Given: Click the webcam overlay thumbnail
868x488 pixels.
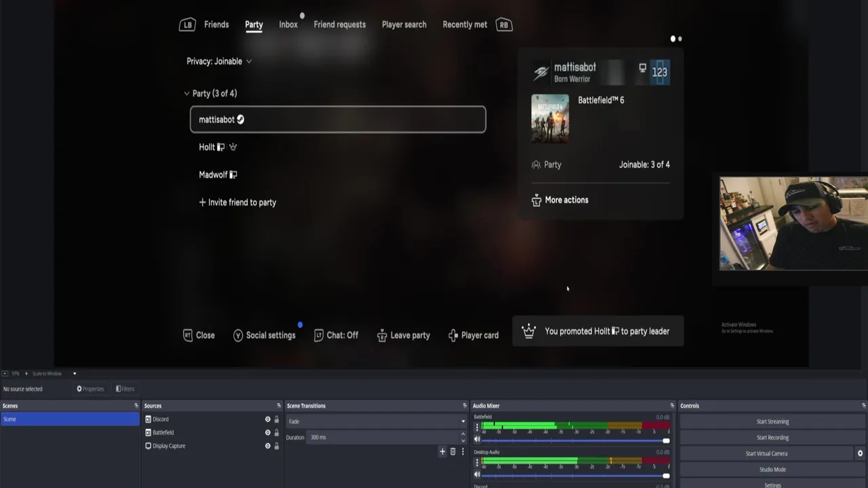Looking at the screenshot, I should [793, 224].
